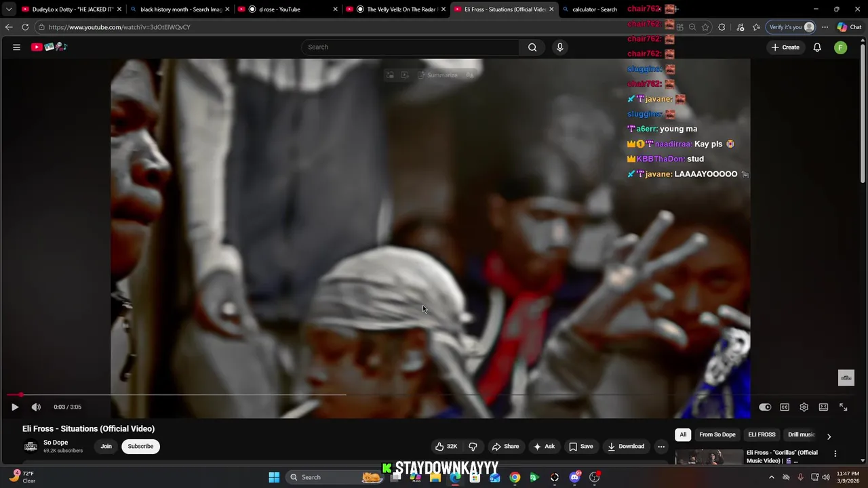Open the So Dope channel avatar

tap(31, 446)
